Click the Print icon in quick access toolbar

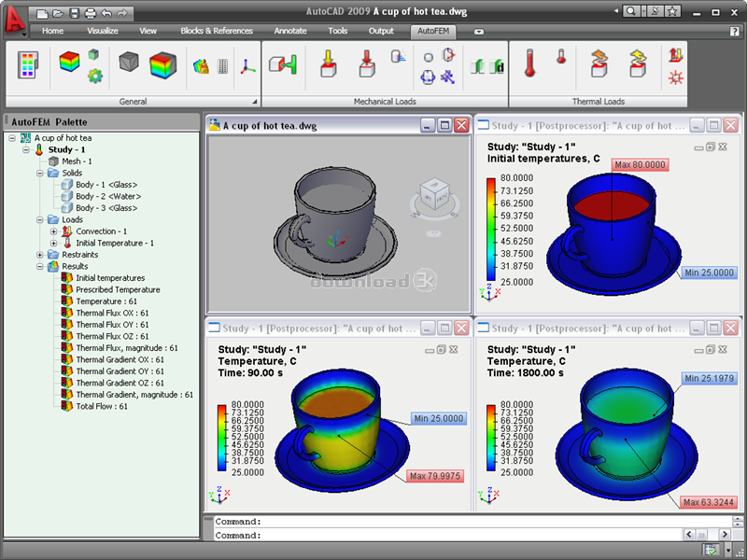pyautogui.click(x=90, y=13)
